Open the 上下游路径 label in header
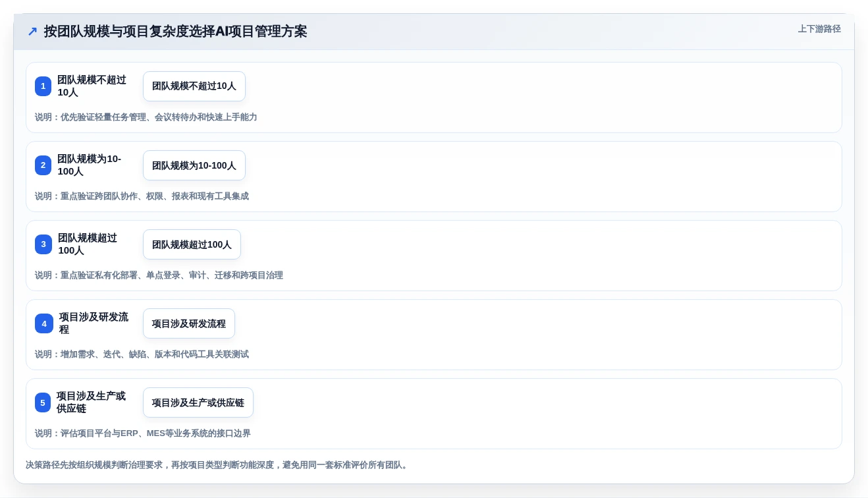This screenshot has height=498, width=868. pos(819,29)
